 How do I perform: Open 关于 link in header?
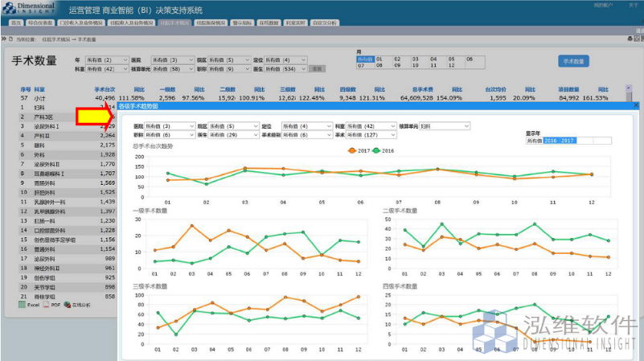pos(633,5)
